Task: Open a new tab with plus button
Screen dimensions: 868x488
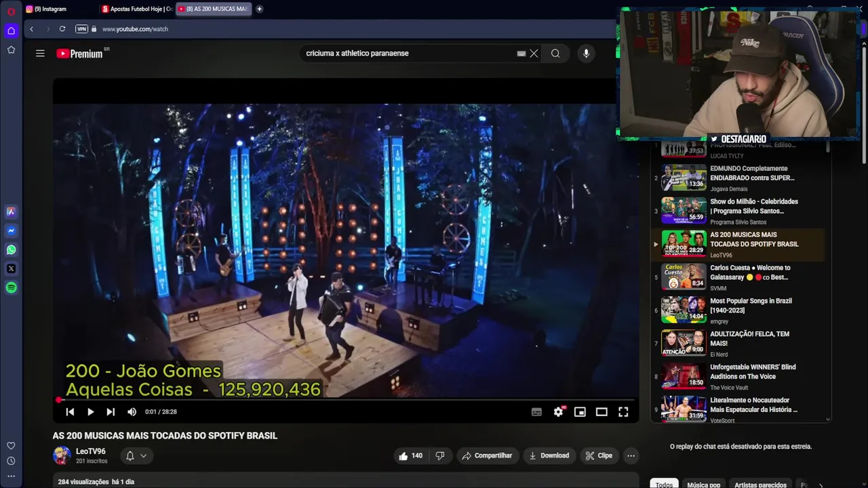Action: (x=259, y=9)
